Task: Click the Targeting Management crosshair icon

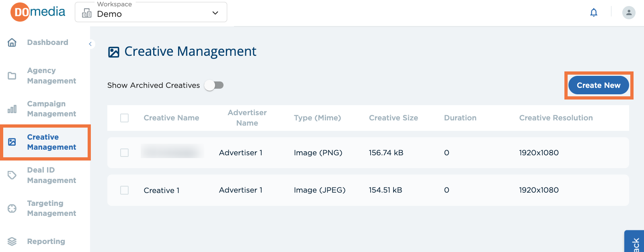Action: (12, 208)
